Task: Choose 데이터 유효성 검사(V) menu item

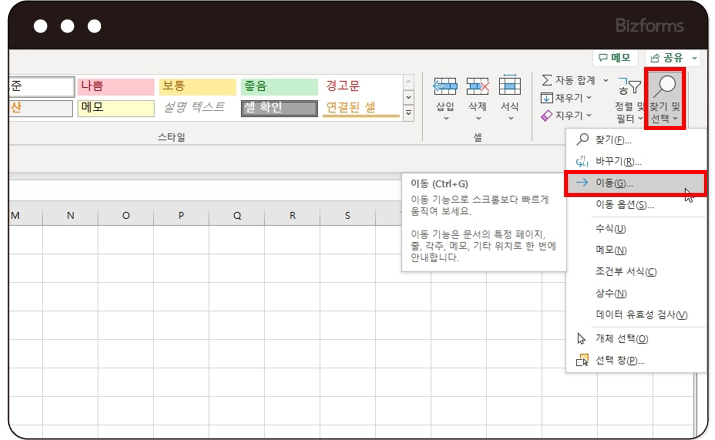Action: point(636,315)
